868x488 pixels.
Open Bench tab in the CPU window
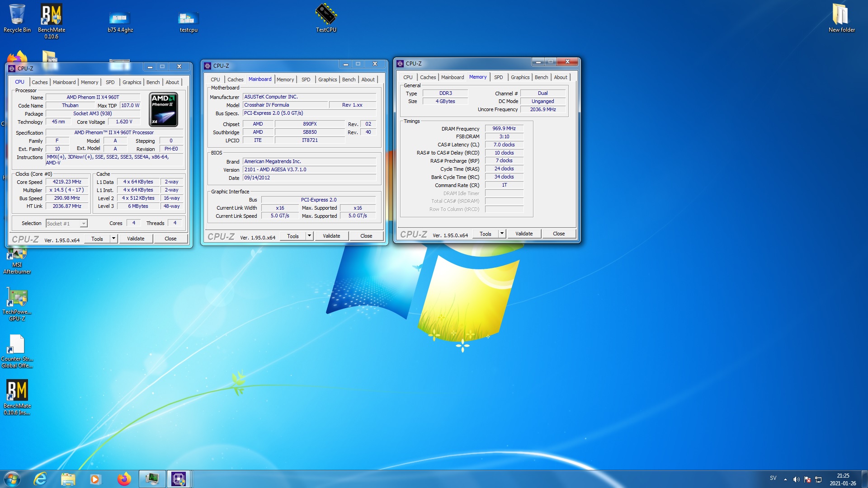click(153, 82)
